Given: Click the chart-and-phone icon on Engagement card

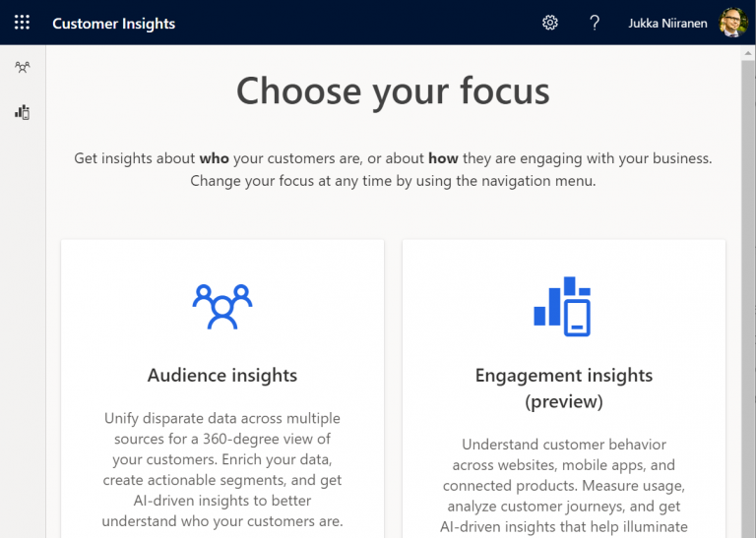Looking at the screenshot, I should pos(563,306).
